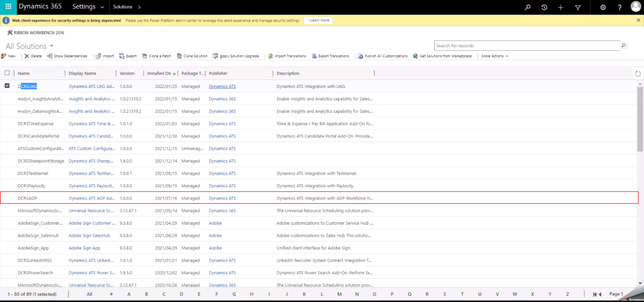The width and height of the screenshot is (644, 302).
Task: Dismiss the yellow deprecation notification banner
Action: coord(638,20)
